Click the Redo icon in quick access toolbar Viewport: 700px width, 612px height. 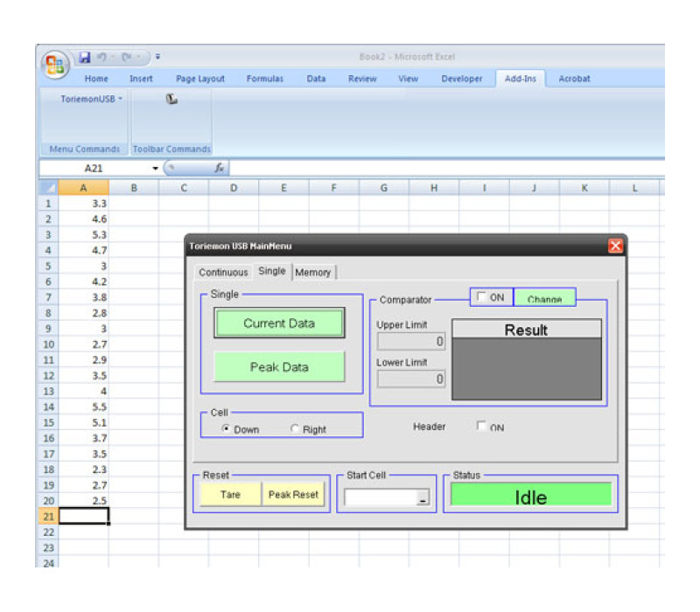pyautogui.click(x=127, y=57)
